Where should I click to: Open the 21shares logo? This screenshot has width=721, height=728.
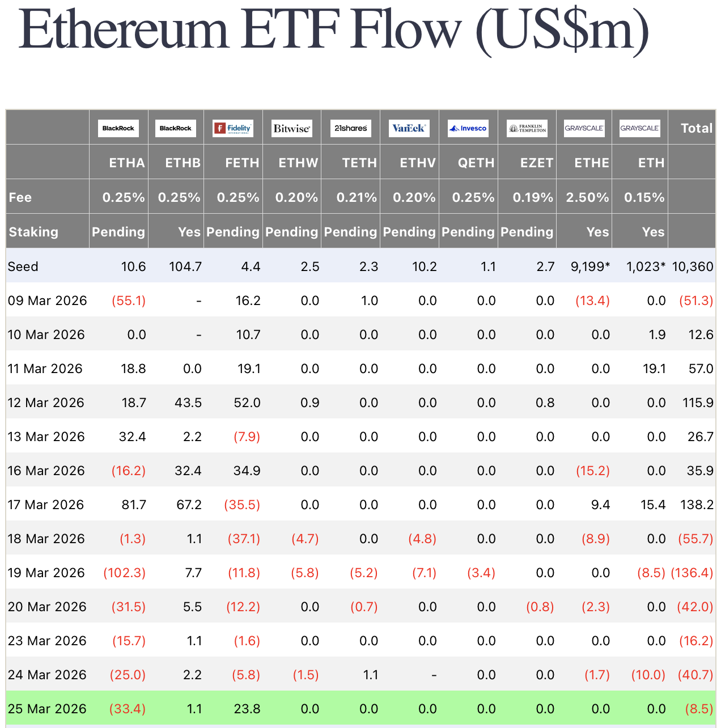pyautogui.click(x=350, y=128)
